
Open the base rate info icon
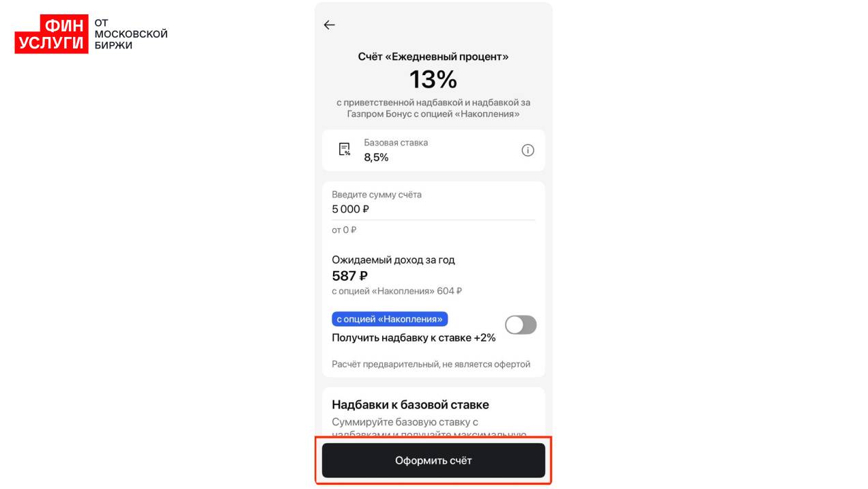click(527, 150)
